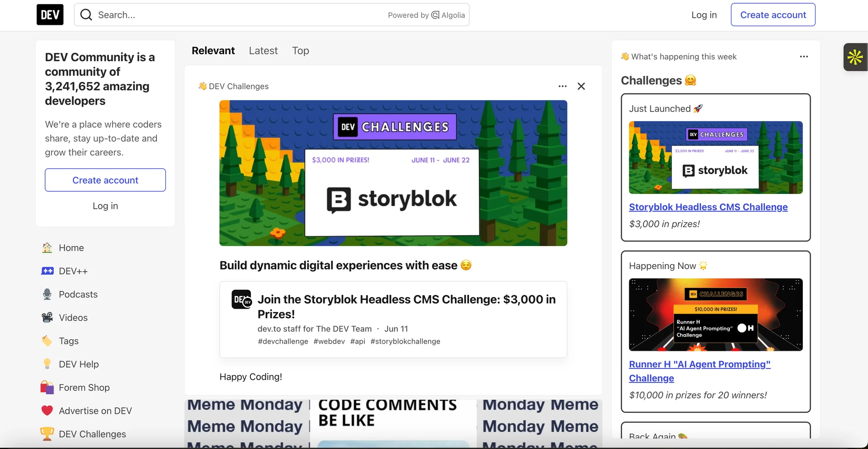Open the options menu on the DEV Challenges post
Viewport: 868px width, 449px height.
click(562, 86)
